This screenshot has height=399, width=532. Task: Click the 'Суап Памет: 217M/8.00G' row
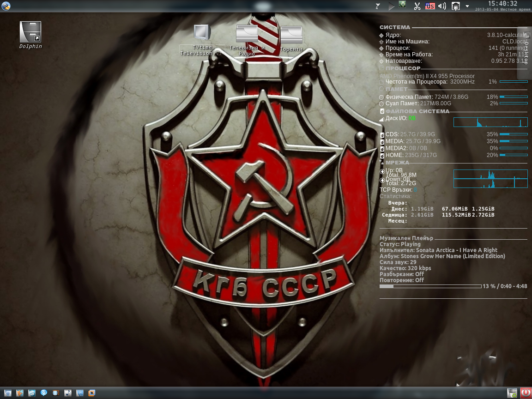pos(453,103)
